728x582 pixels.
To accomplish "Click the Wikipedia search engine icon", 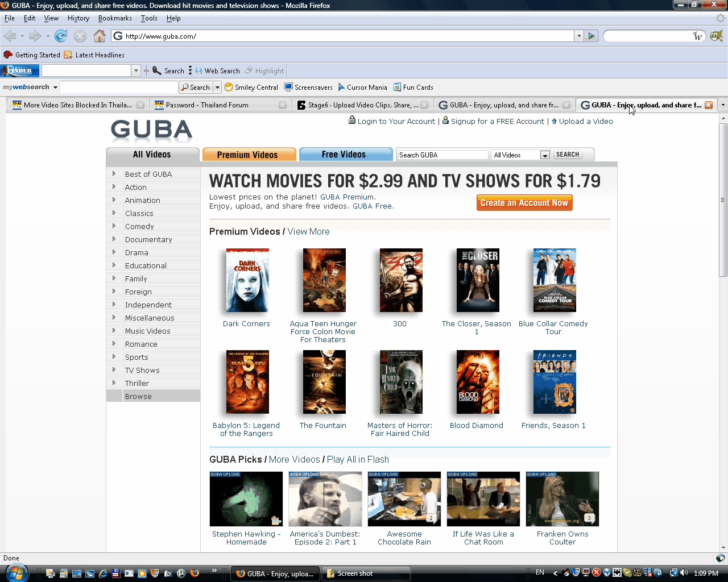I will coord(698,36).
